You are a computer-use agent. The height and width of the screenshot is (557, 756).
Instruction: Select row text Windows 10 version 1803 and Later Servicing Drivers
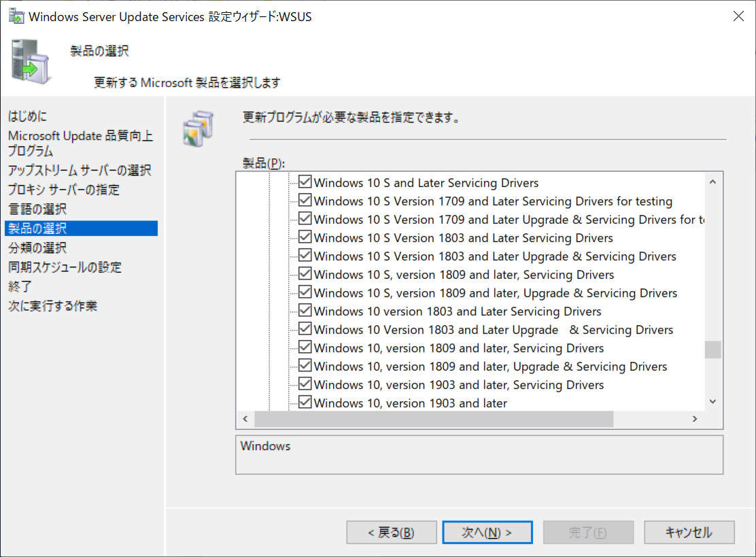457,311
